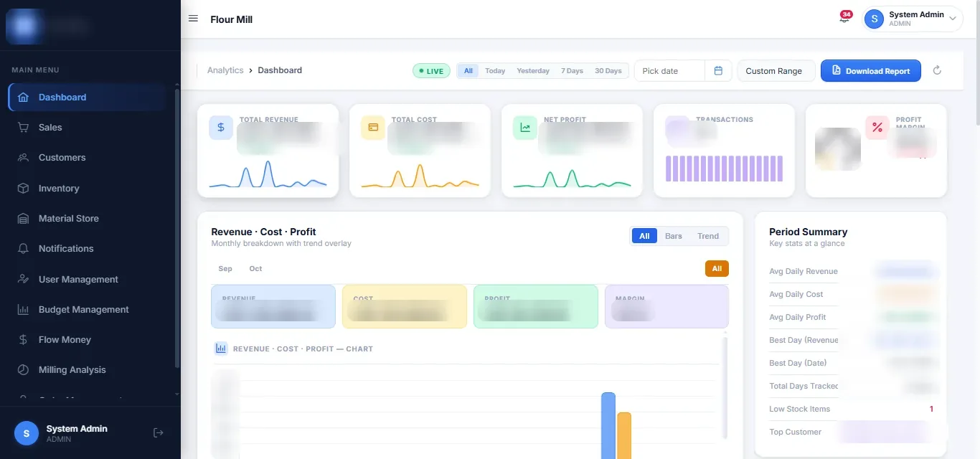Go to Analytics breadcrumb link
This screenshot has width=980, height=459.
point(225,70)
